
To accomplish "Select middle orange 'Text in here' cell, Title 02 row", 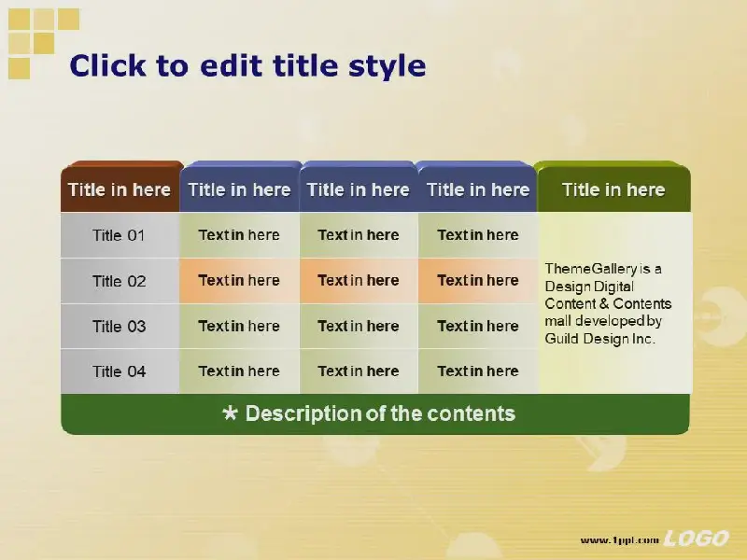I will click(359, 281).
